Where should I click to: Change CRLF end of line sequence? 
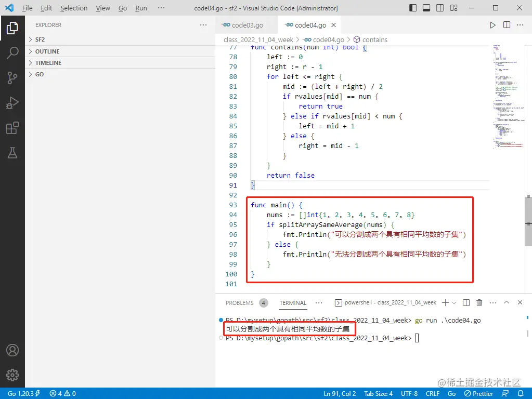[433, 394]
